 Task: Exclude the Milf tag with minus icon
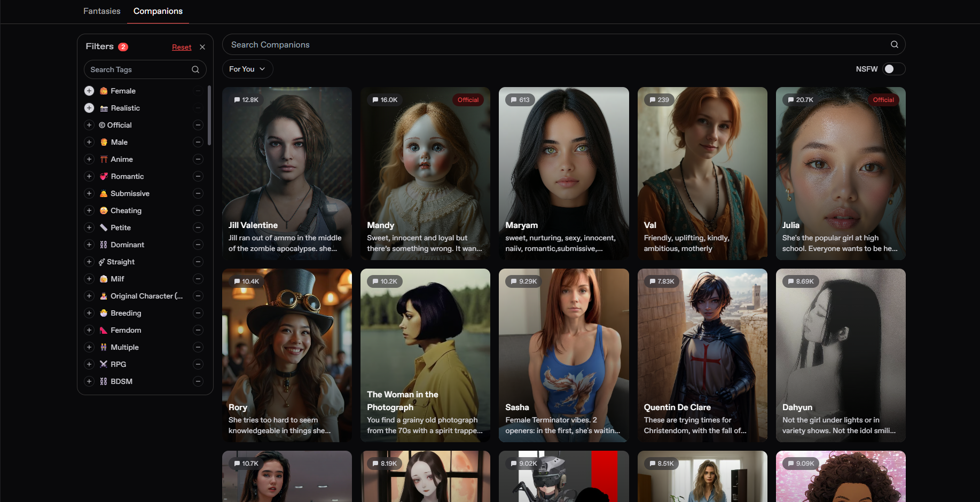click(x=198, y=279)
